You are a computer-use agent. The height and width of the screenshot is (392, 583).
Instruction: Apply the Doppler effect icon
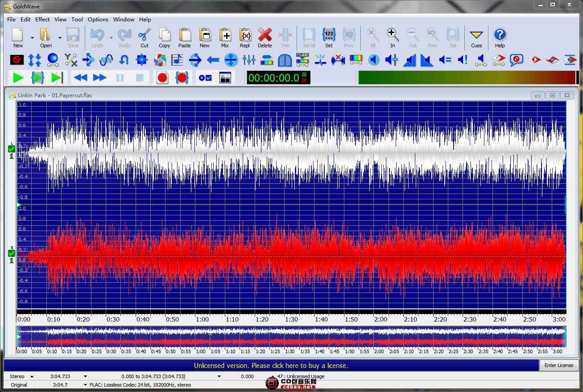point(53,60)
